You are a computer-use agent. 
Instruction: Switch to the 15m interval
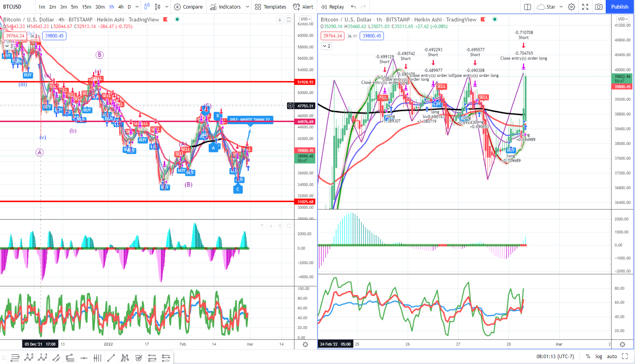(x=87, y=7)
